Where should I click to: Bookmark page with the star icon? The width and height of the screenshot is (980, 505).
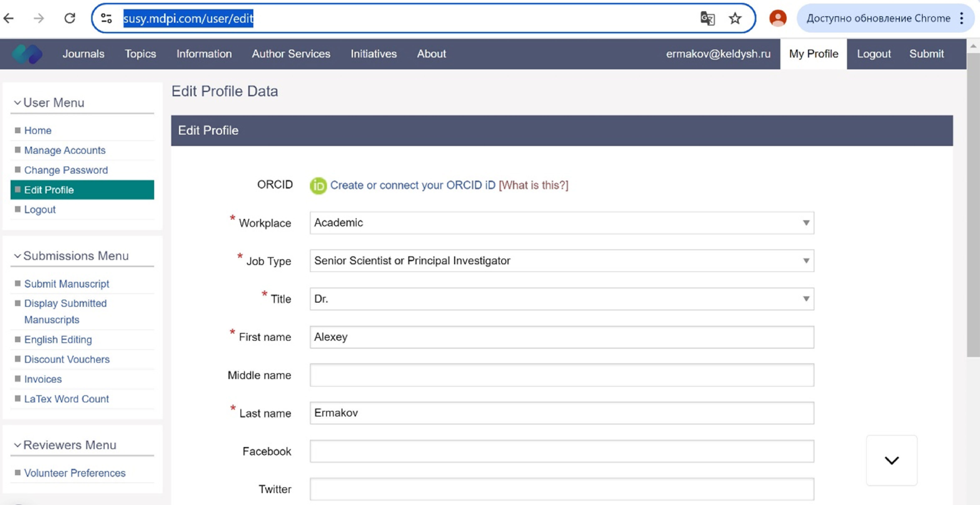click(x=735, y=18)
